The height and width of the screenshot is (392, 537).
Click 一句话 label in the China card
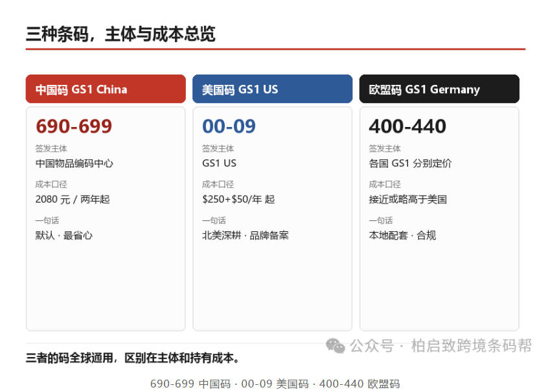click(47, 220)
